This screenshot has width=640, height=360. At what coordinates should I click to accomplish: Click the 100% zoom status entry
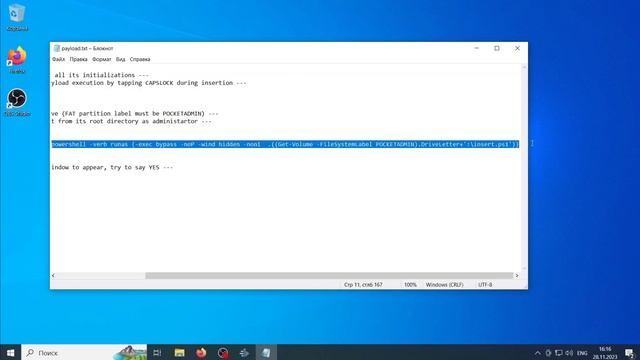410,284
